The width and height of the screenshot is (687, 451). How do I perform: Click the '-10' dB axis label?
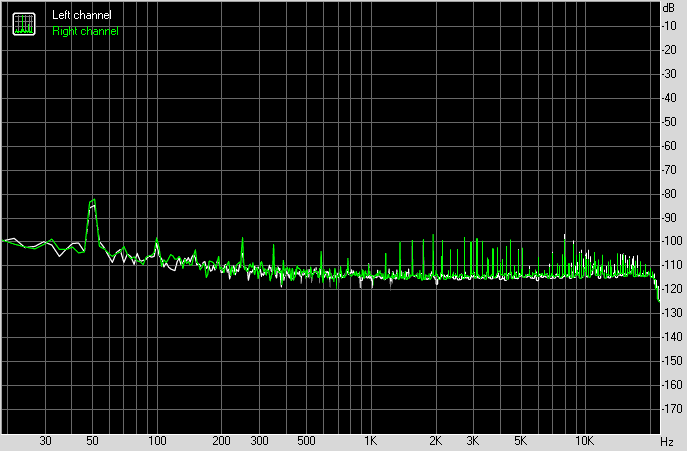click(x=669, y=26)
